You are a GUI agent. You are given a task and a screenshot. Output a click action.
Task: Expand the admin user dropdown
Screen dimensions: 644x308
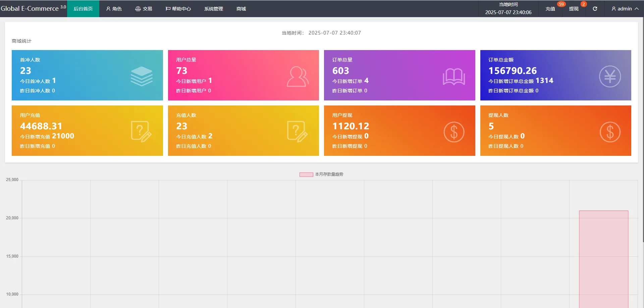[625, 9]
